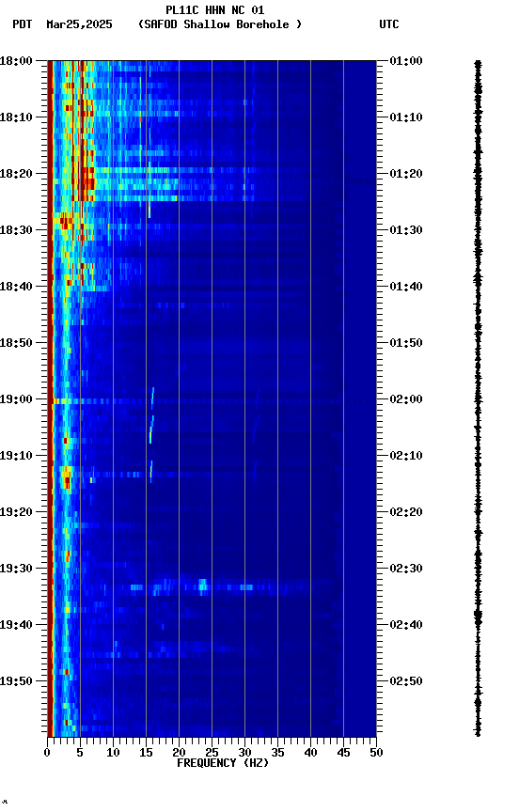Click the 18:50 PDT time label
The width and height of the screenshot is (519, 812).
click(16, 343)
